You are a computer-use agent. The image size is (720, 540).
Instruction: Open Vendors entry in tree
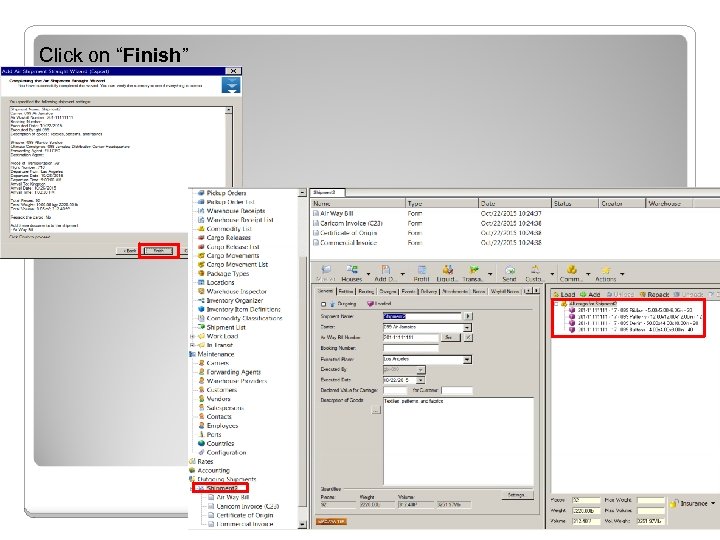coord(214,399)
